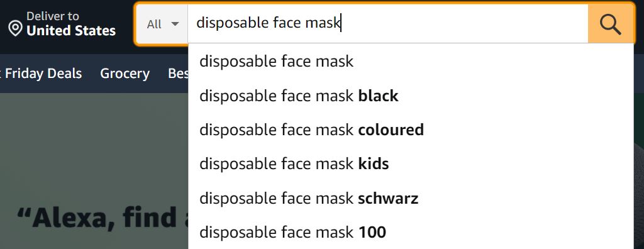Pick the 'disposable face mask 100' suggestion
This screenshot has height=249, width=644.
point(411,232)
